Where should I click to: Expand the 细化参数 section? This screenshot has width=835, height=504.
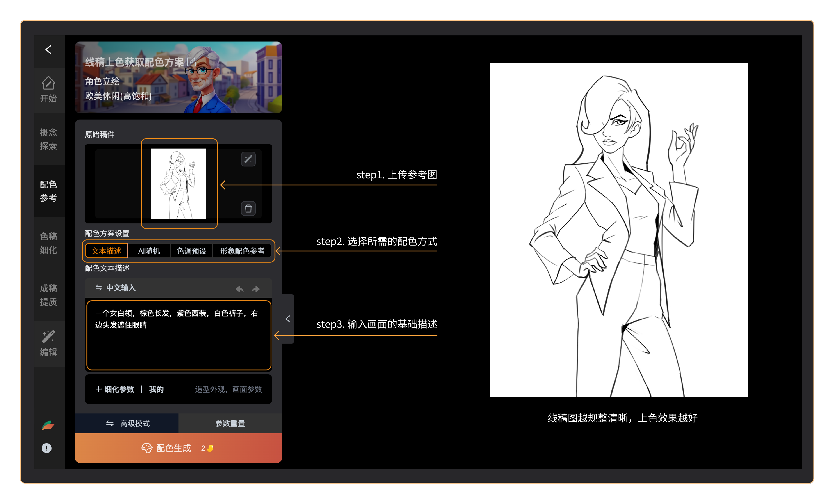pyautogui.click(x=115, y=389)
